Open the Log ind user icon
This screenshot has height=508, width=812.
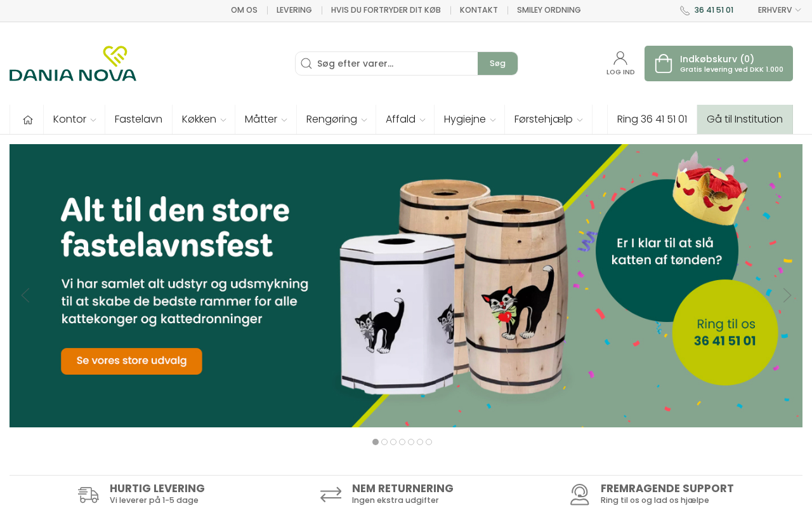(620, 58)
